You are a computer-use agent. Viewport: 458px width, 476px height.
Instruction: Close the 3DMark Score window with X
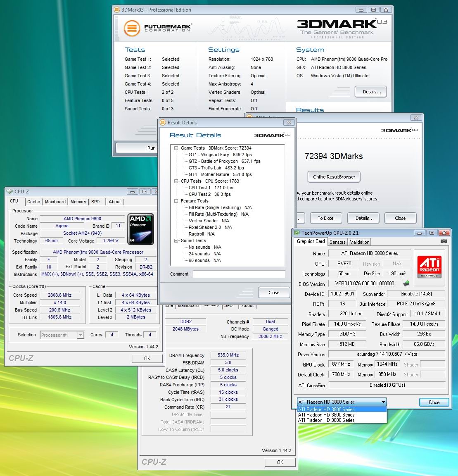coord(416,117)
